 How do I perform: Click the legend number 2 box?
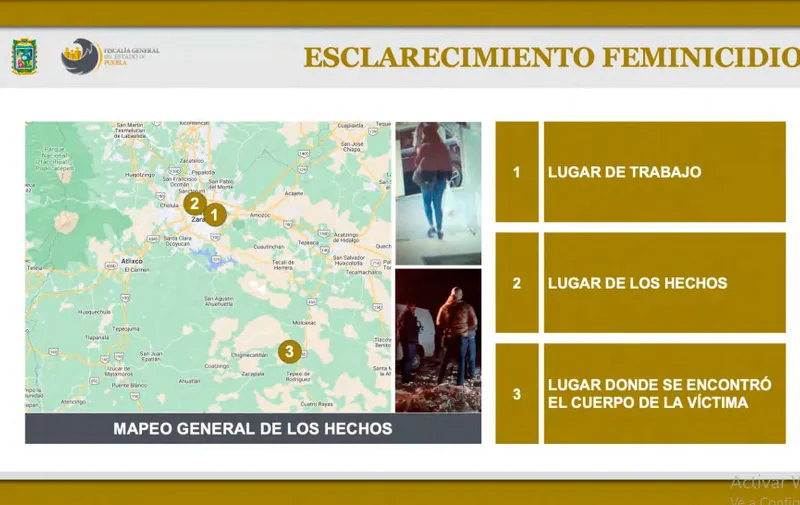(x=517, y=283)
